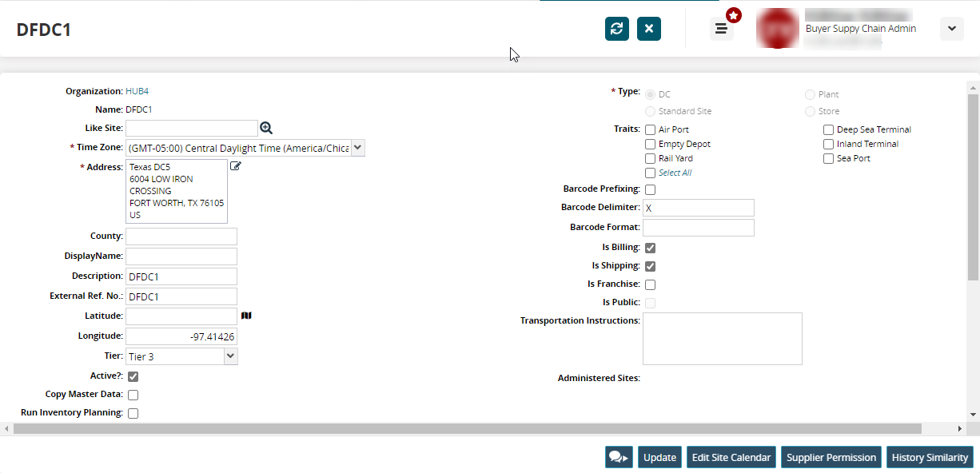Select the Standard Site radio button

[650, 111]
